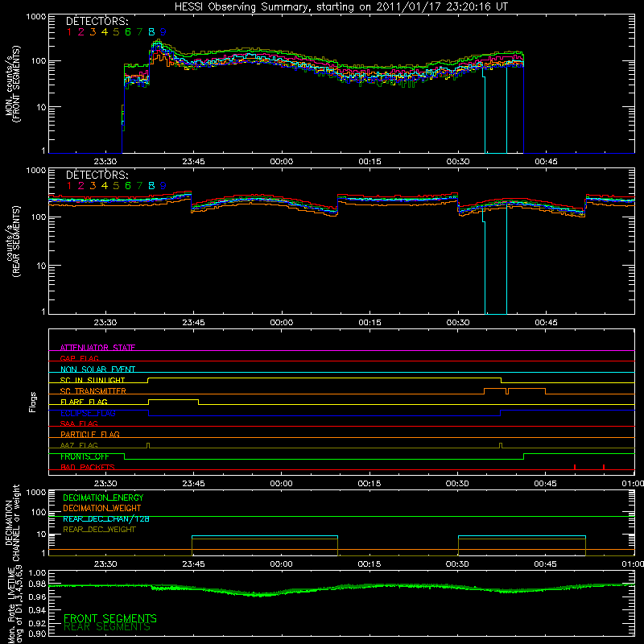Viewport: 644px width, 644px height.
Task: Select detector 8 legend number in front segments plot
Action: [x=151, y=32]
